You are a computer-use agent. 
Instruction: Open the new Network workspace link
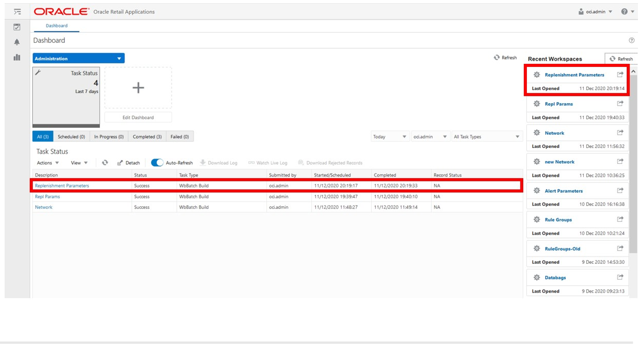click(559, 162)
